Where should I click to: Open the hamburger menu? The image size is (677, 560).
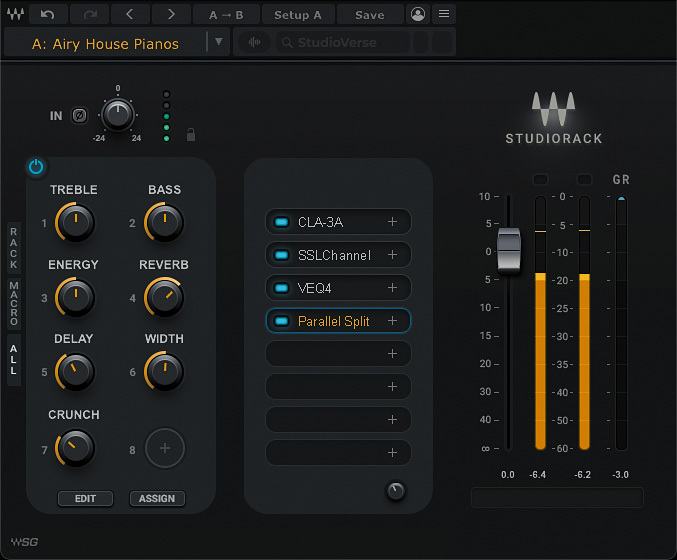coord(444,14)
